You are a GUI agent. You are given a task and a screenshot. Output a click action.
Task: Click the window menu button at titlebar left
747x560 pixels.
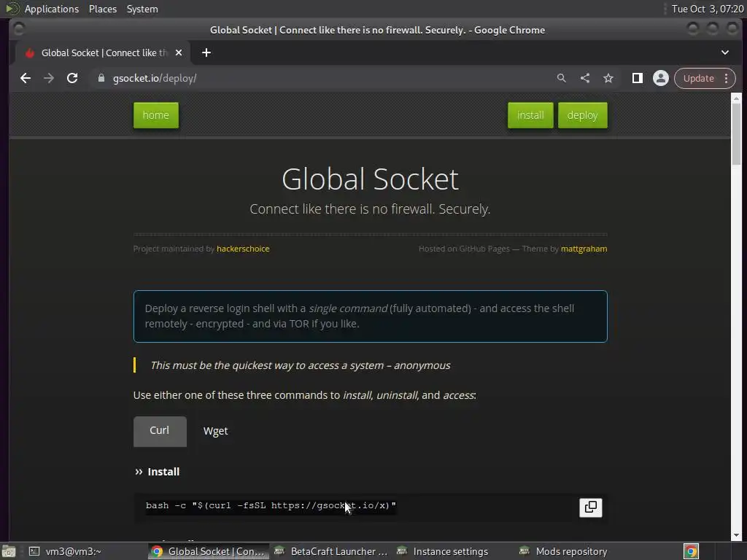click(x=18, y=29)
